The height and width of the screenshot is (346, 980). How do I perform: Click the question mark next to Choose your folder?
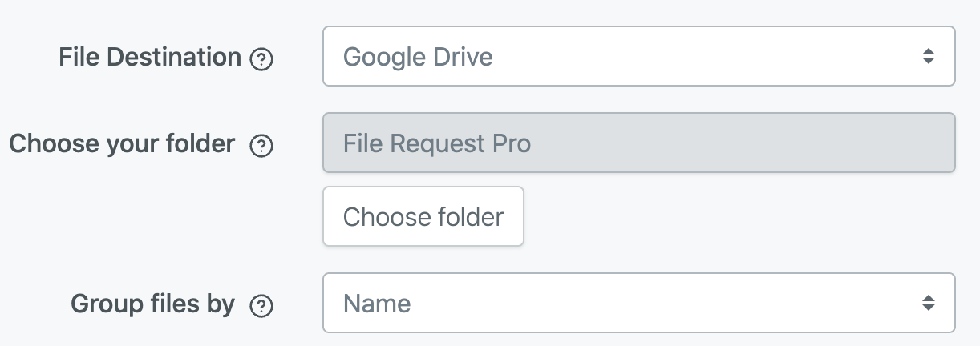click(x=261, y=146)
